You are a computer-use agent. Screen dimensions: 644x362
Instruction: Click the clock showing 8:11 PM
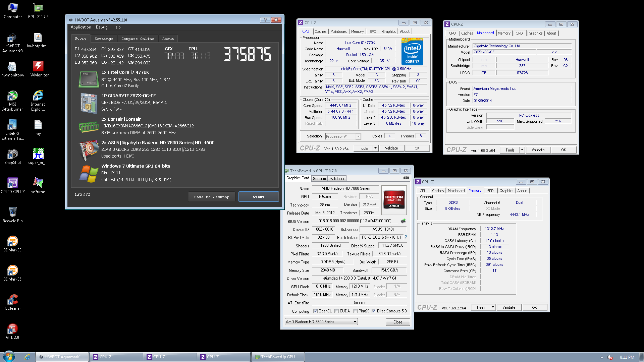click(x=627, y=357)
